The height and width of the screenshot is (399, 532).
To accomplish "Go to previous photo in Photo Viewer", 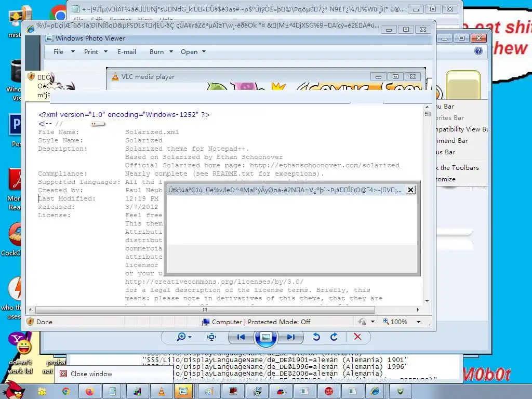I will click(241, 337).
